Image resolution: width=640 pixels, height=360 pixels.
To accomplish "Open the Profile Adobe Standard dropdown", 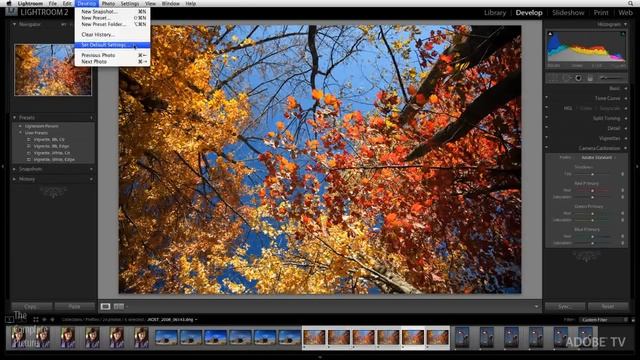I will point(598,158).
